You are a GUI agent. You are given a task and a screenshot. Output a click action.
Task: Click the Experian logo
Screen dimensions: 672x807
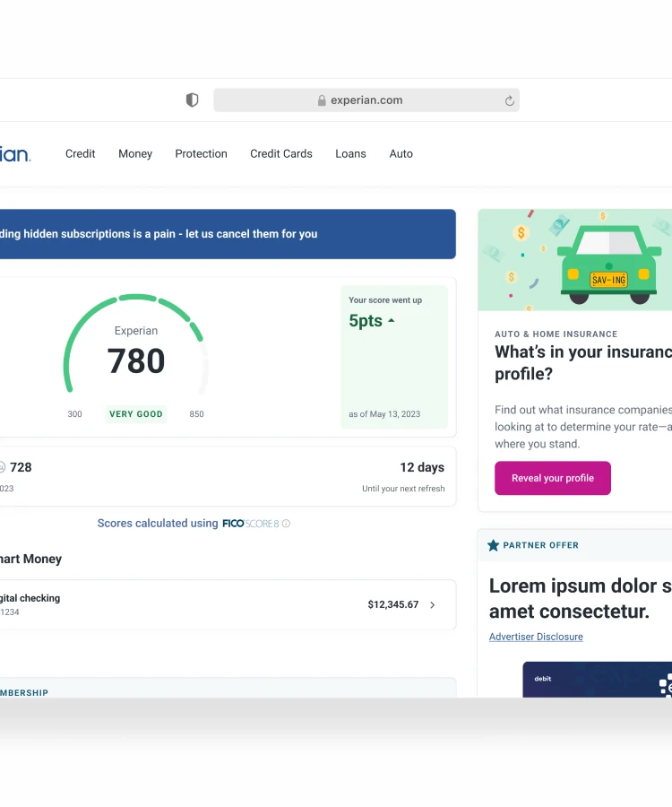pos(15,154)
